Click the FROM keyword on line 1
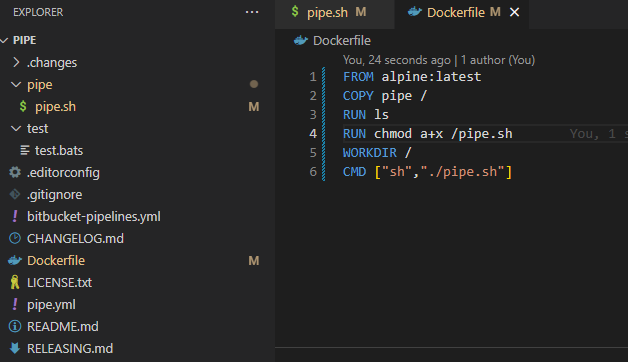 point(358,76)
